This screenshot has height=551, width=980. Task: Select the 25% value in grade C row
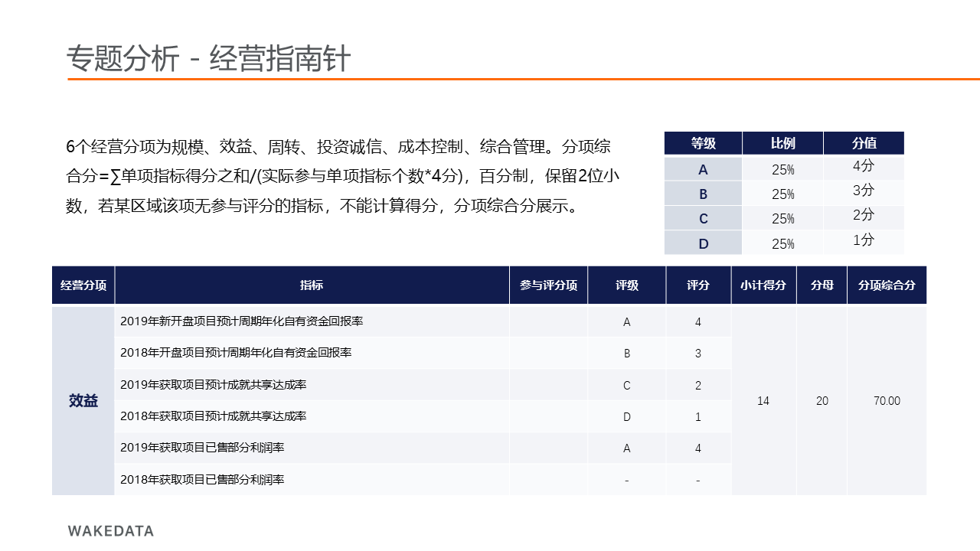[782, 218]
